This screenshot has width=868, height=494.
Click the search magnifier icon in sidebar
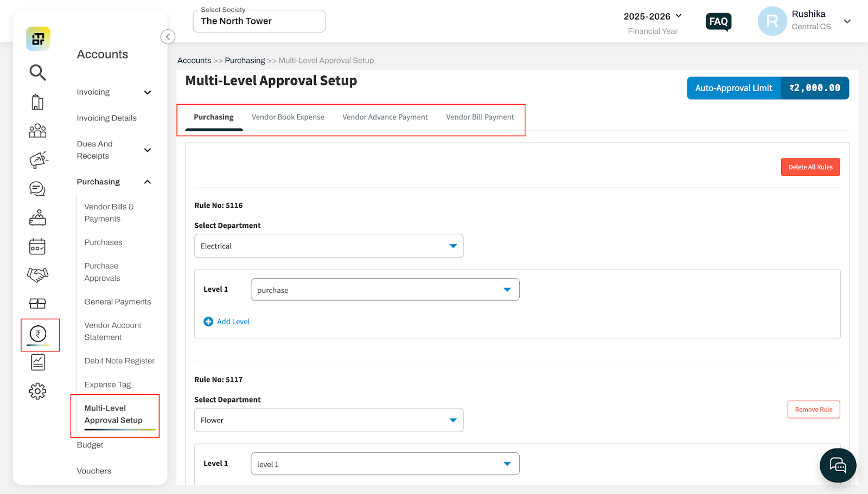[37, 72]
